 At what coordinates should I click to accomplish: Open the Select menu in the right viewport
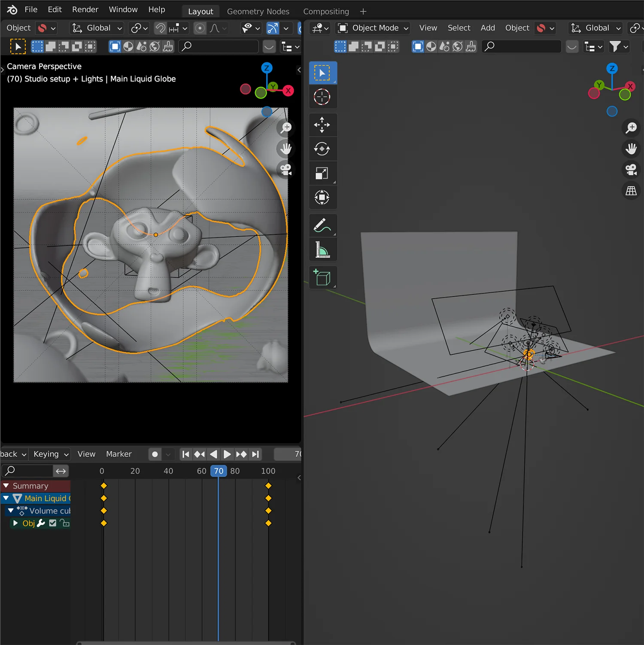point(459,27)
